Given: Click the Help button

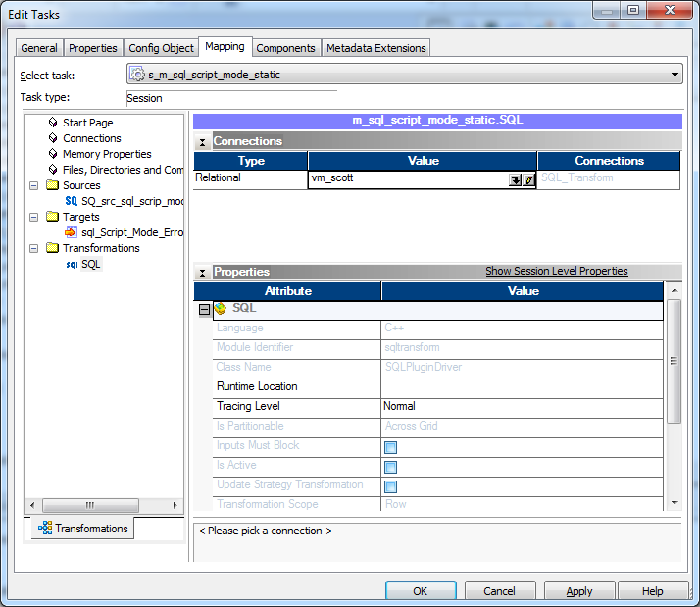Looking at the screenshot, I should point(653,591).
